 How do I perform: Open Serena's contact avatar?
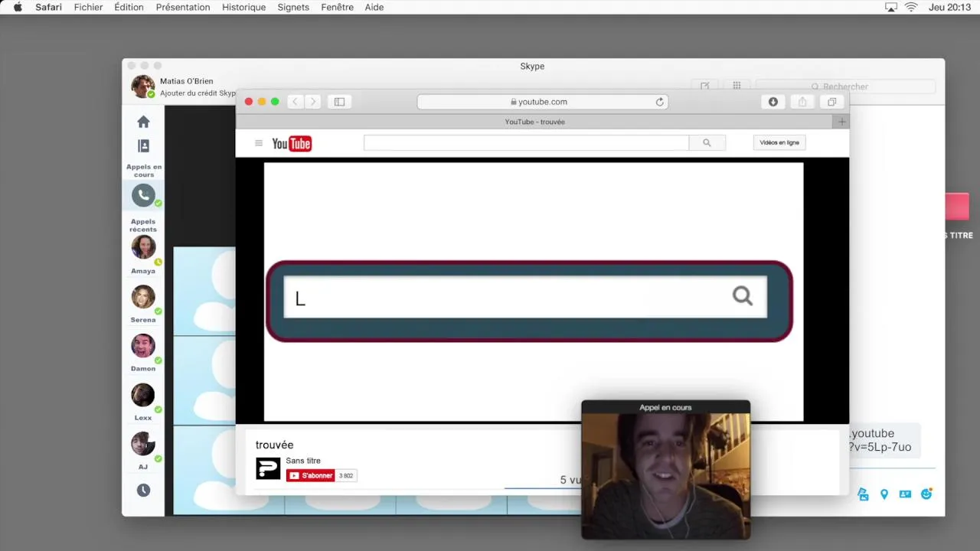click(x=143, y=296)
